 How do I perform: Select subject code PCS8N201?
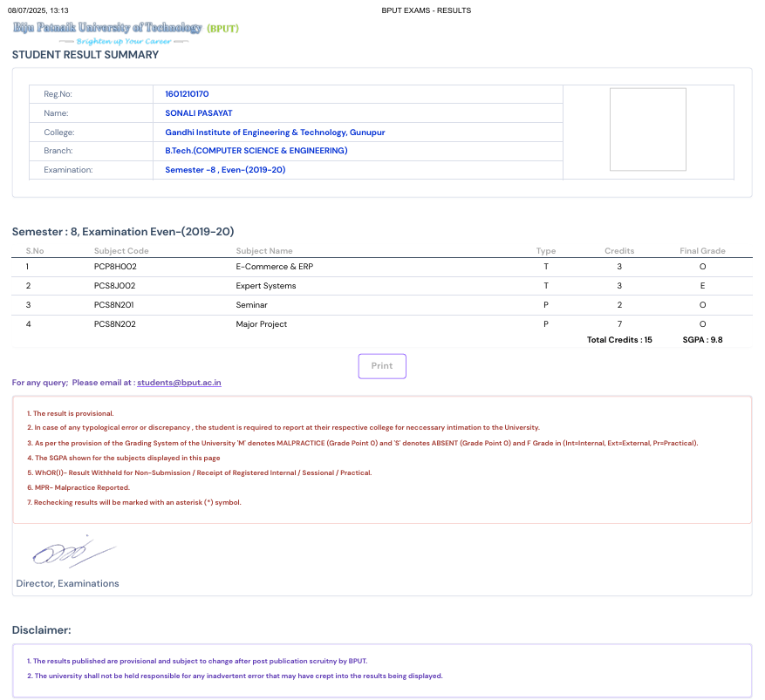tap(113, 305)
